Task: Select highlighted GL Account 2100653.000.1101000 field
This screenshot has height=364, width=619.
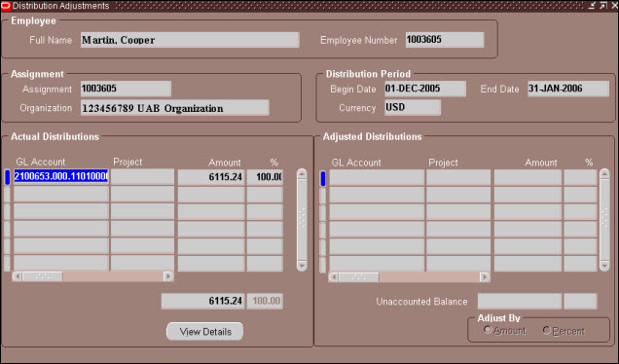Action: click(x=60, y=176)
